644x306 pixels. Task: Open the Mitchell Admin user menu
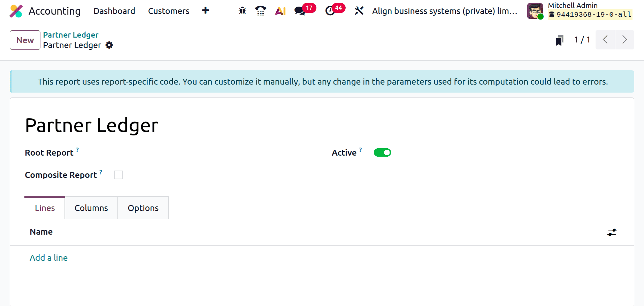(580, 10)
